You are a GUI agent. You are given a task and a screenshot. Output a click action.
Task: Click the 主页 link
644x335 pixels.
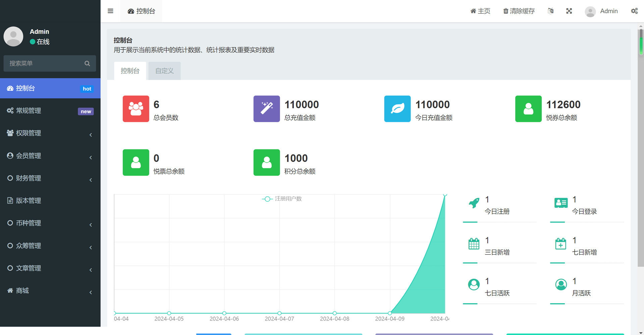click(x=480, y=11)
